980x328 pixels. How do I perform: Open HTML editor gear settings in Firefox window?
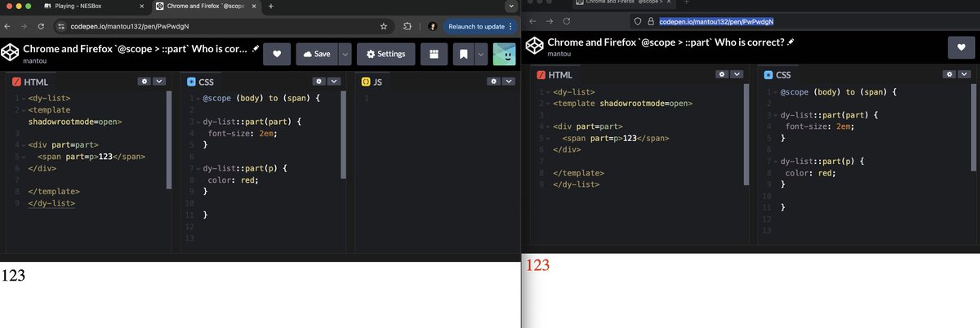[x=722, y=74]
